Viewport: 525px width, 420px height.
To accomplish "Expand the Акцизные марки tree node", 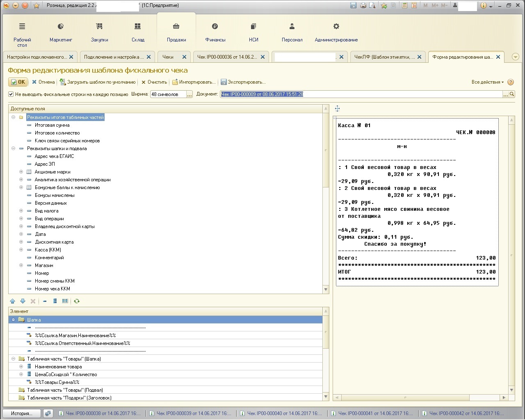I will (21, 172).
